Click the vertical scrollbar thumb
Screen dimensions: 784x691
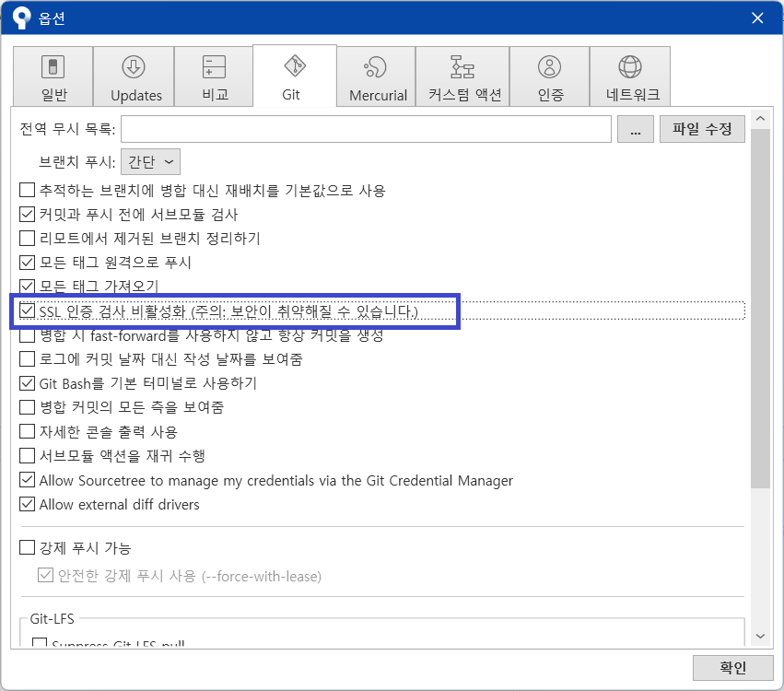click(x=760, y=308)
